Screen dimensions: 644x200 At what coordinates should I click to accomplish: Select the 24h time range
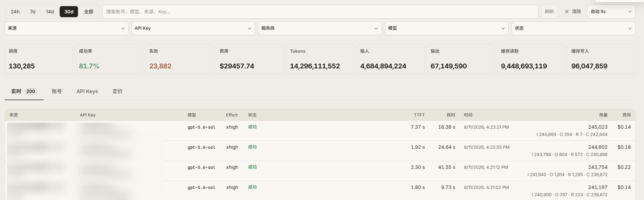click(x=15, y=12)
